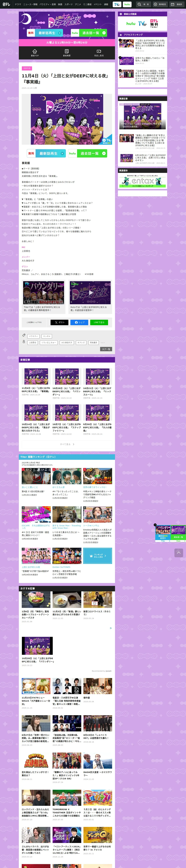The height and width of the screenshot is (868, 186).
Task: Open the 映画 menu item
Action: 60,4
